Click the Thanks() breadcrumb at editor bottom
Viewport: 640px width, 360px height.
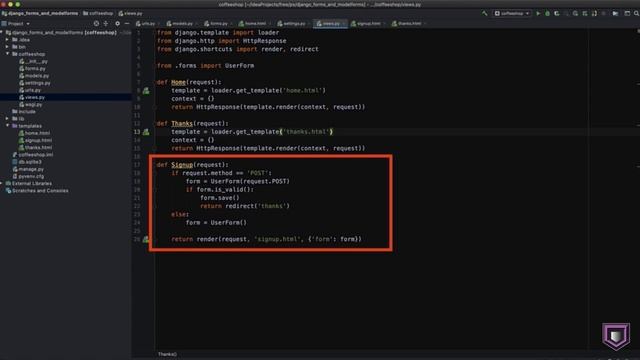(167, 354)
